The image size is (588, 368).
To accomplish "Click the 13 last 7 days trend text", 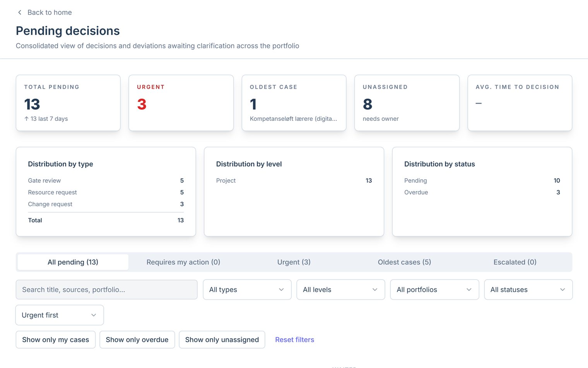I will click(46, 119).
